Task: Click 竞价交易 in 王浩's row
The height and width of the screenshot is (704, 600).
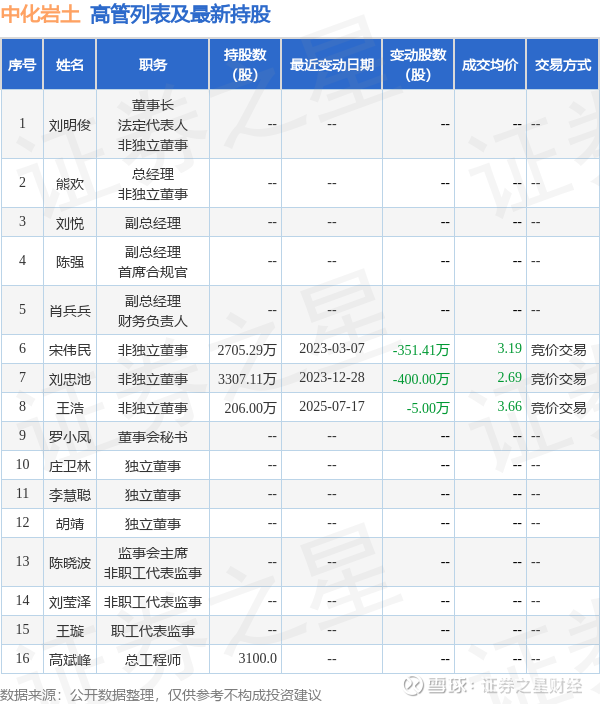Action: click(x=559, y=408)
